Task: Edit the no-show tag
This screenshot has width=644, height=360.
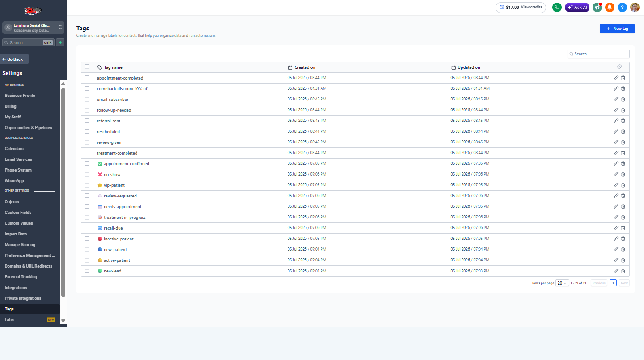Action: [x=616, y=175]
